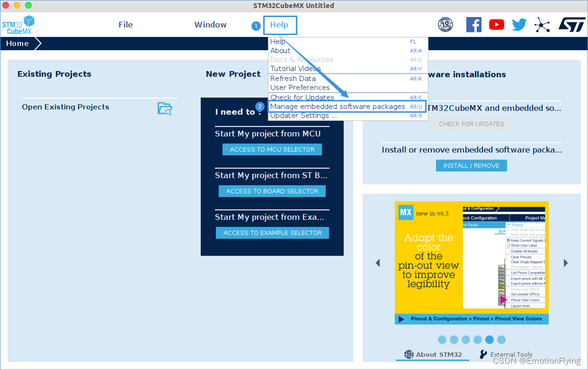Switch to the External Tools tab
This screenshot has height=370, width=588.
506,354
